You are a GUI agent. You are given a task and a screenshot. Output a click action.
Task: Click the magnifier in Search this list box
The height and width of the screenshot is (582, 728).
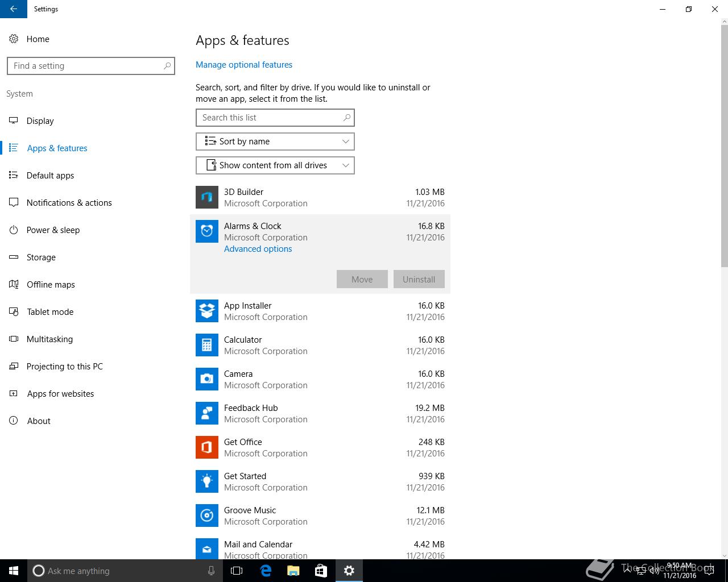(x=347, y=118)
